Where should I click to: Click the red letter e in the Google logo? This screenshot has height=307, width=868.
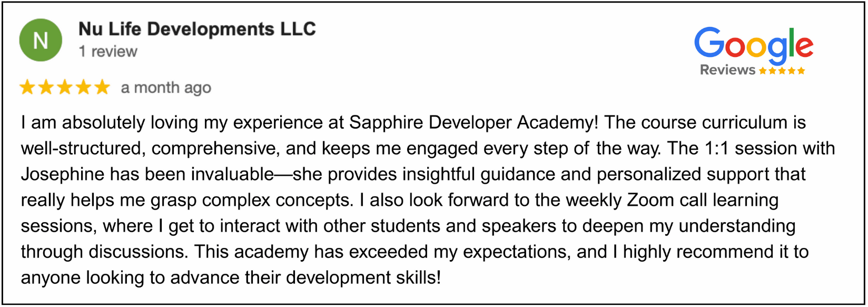pyautogui.click(x=804, y=47)
